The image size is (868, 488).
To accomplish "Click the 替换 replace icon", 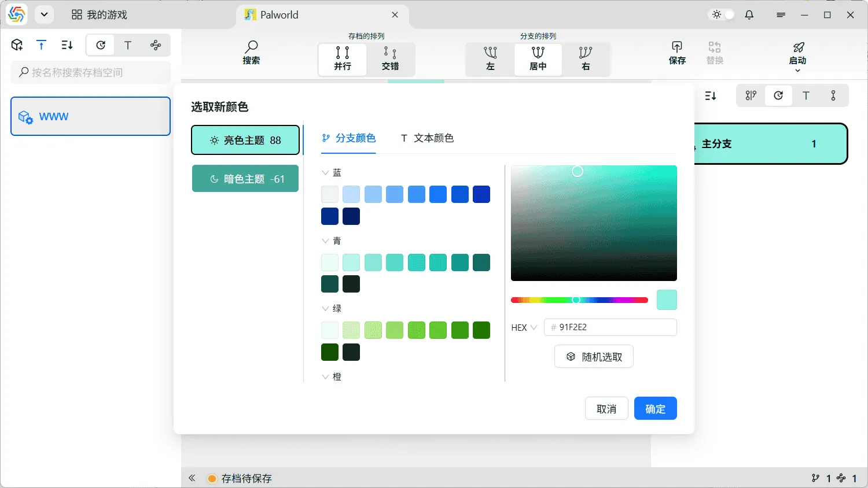I will click(x=714, y=52).
